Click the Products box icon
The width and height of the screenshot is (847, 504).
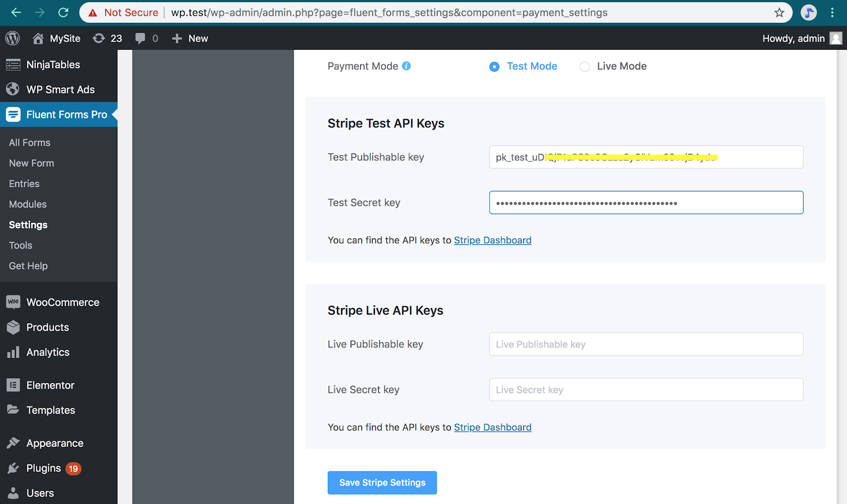13,327
